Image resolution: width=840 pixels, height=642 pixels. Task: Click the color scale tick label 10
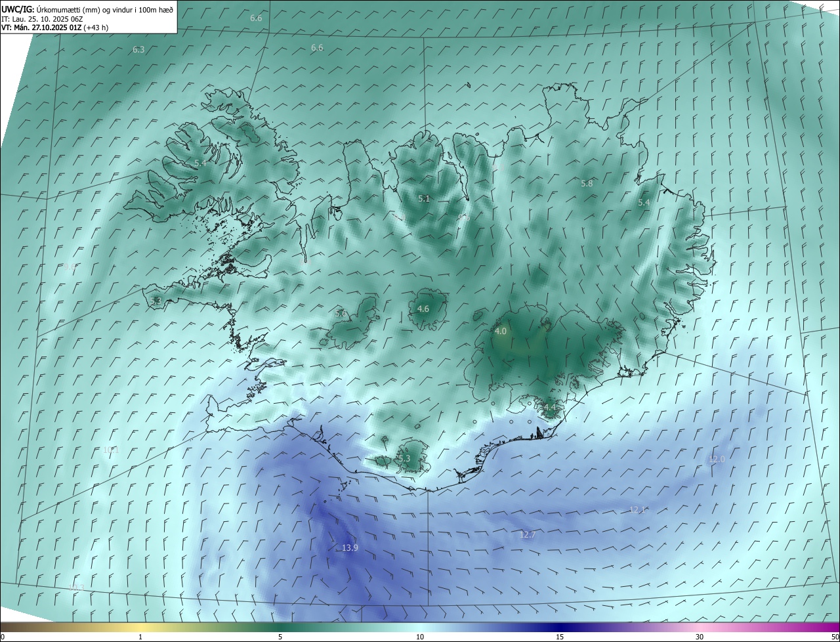pos(420,637)
